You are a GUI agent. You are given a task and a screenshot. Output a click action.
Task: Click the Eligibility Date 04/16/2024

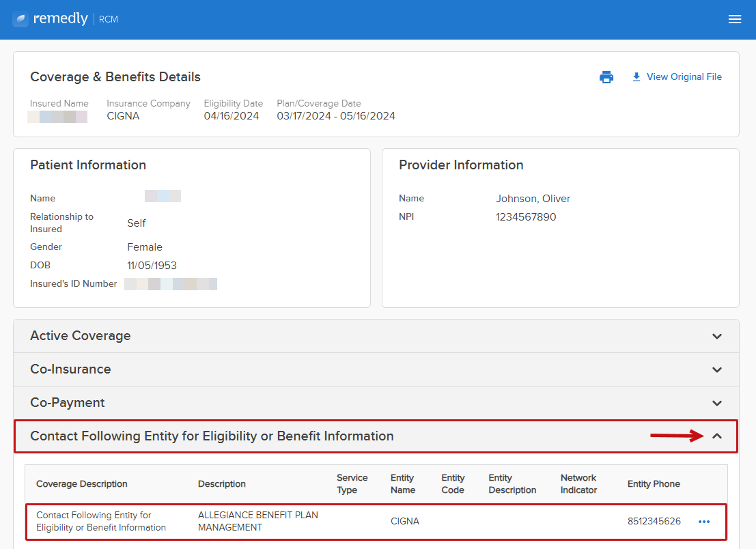231,116
